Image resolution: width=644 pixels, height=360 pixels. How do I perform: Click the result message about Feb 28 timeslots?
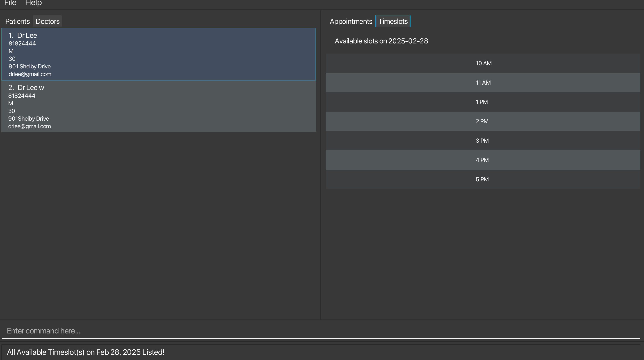tap(85, 352)
